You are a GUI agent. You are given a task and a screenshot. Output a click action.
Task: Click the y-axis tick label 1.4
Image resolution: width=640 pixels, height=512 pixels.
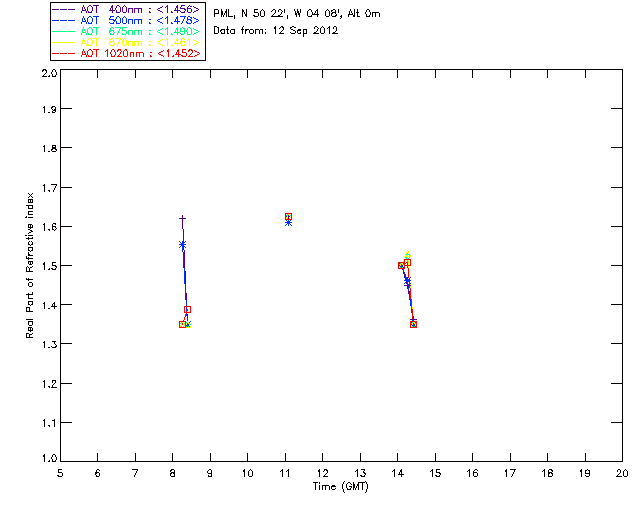[x=49, y=305]
